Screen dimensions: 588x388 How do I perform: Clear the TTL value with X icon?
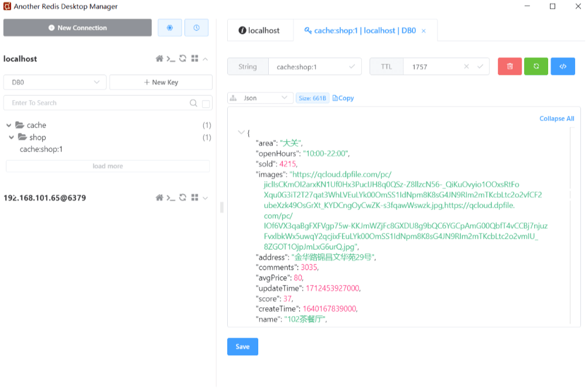[x=467, y=67]
